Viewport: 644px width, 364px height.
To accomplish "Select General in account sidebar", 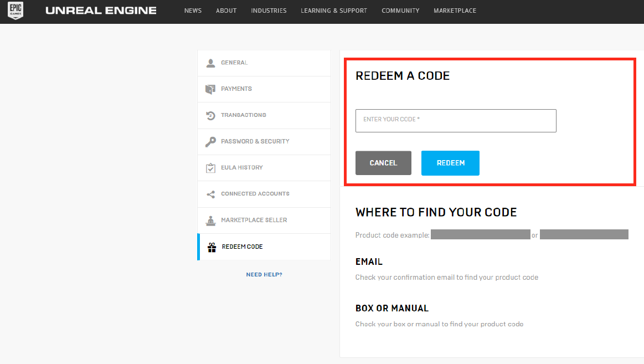I will coord(264,63).
